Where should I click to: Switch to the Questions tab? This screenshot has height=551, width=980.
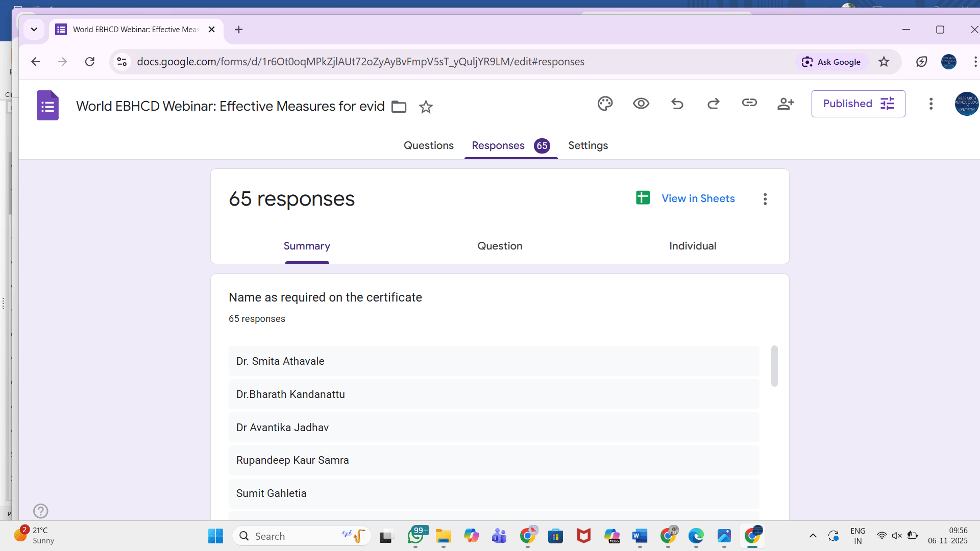[428, 145]
